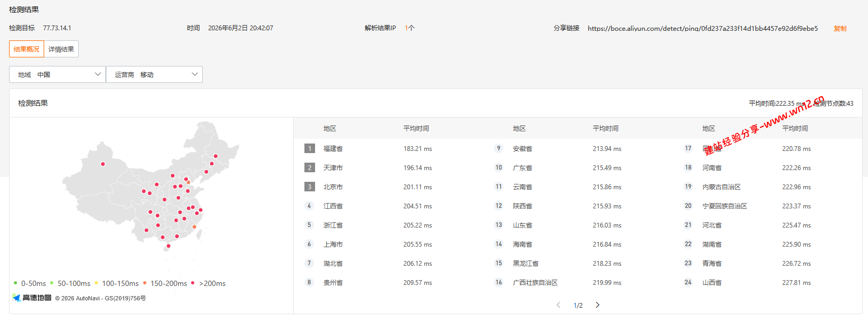Click rank badge 4 for 江西省
The width and height of the screenshot is (868, 320).
(309, 206)
